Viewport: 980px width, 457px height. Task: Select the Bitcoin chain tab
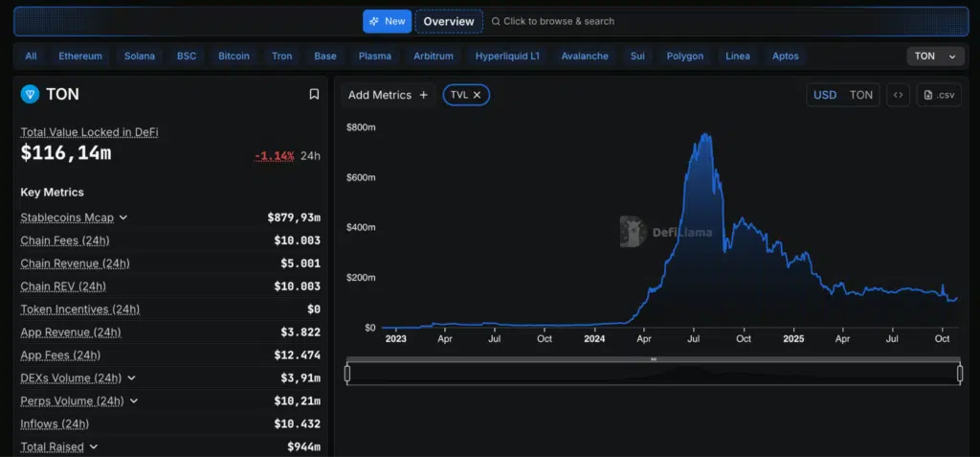pyautogui.click(x=234, y=57)
